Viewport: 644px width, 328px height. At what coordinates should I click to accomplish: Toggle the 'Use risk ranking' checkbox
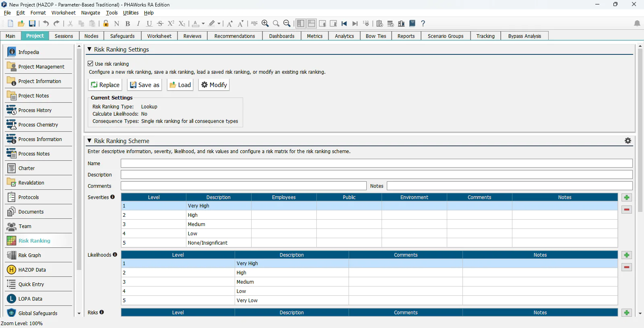tap(91, 64)
